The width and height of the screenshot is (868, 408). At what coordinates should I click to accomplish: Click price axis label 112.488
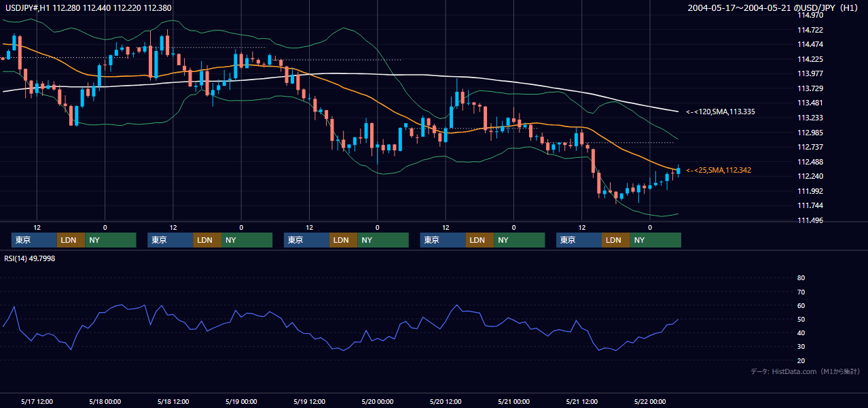pos(810,162)
